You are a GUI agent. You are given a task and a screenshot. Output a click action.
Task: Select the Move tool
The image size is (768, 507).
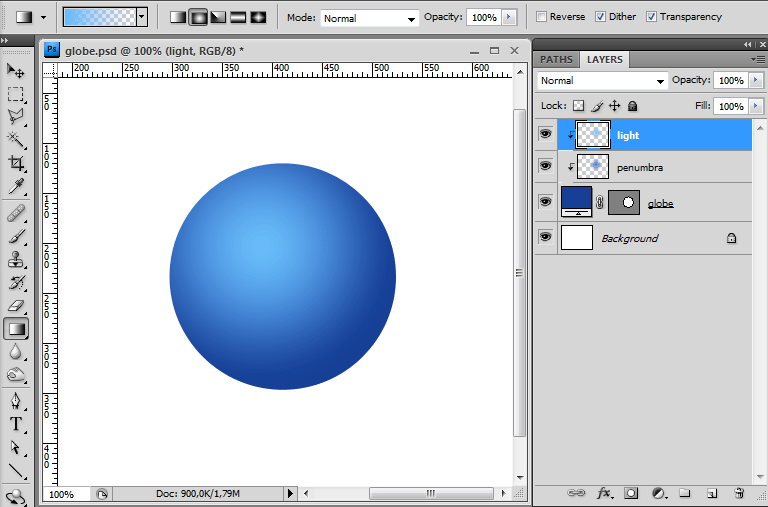tap(16, 70)
